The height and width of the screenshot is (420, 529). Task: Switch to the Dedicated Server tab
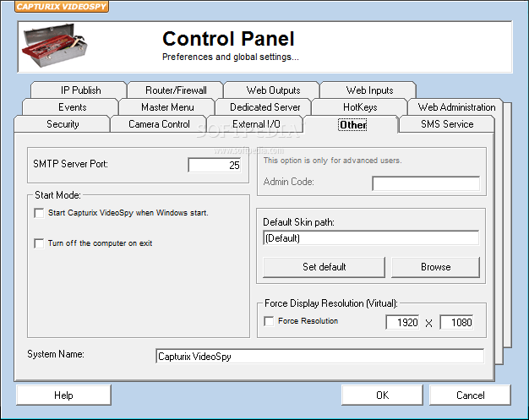tap(264, 107)
